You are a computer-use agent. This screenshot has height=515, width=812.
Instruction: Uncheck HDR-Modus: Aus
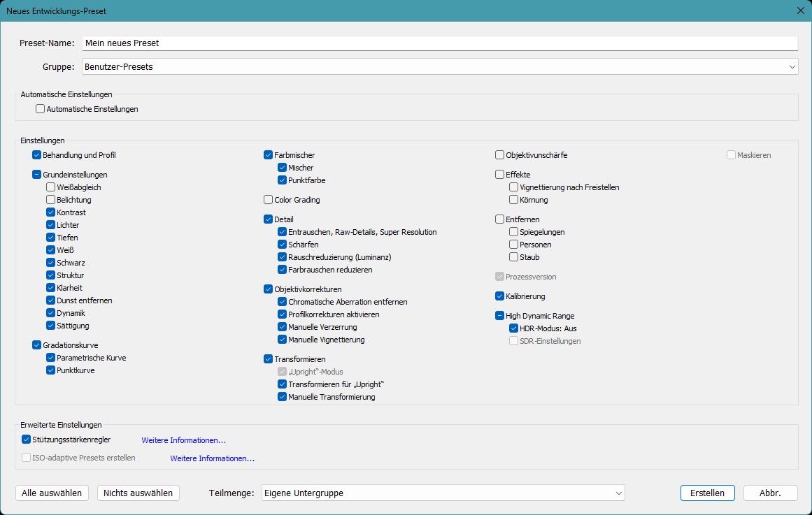click(514, 328)
